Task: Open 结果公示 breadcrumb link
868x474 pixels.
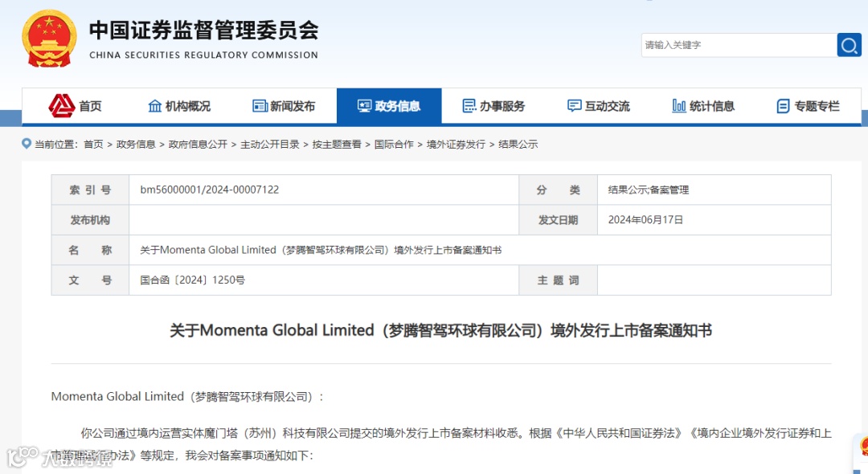Action: (518, 145)
